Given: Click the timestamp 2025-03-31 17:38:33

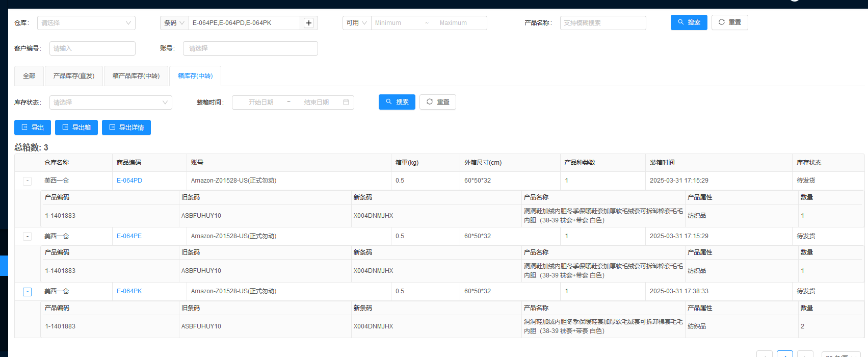Looking at the screenshot, I should pyautogui.click(x=679, y=291).
